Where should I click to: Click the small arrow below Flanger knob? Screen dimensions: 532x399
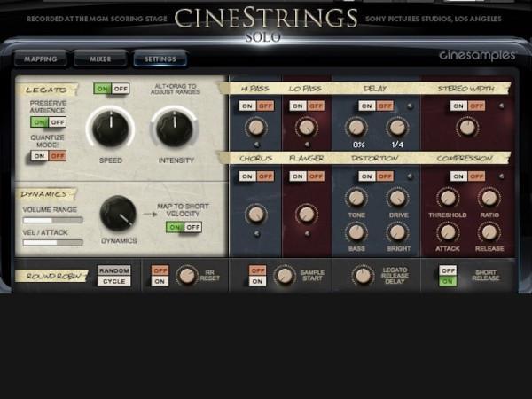click(307, 233)
